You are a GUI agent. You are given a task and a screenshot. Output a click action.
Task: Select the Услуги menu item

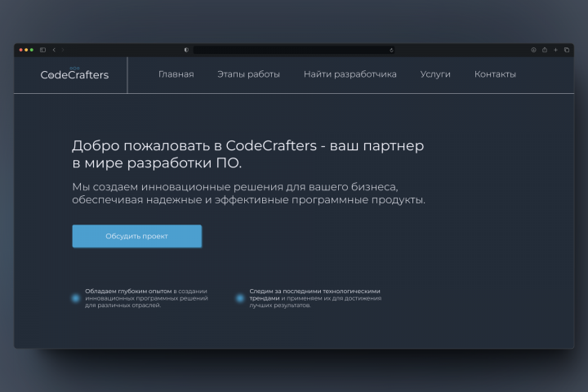pos(435,74)
